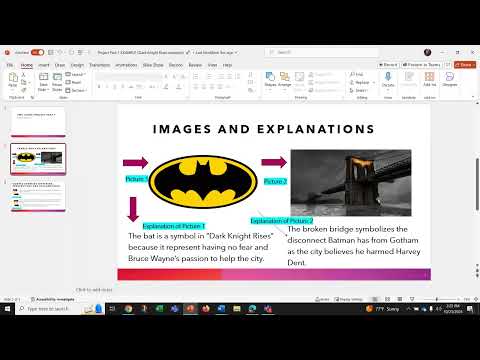This screenshot has height=360, width=480.
Task: Click in the Search box in title bar
Action: pyautogui.click(x=322, y=52)
